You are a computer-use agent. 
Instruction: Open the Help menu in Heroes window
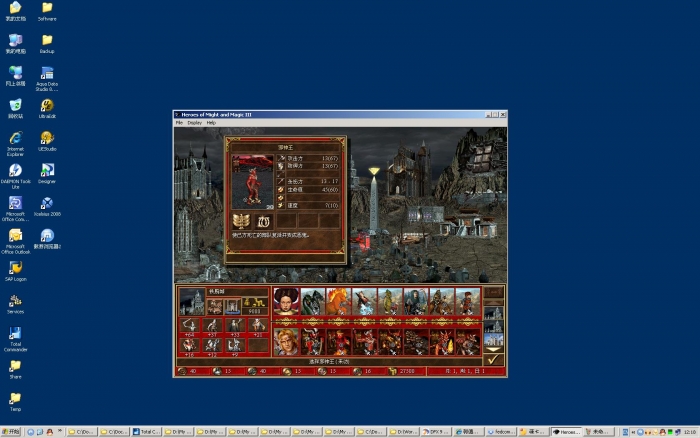[x=211, y=123]
